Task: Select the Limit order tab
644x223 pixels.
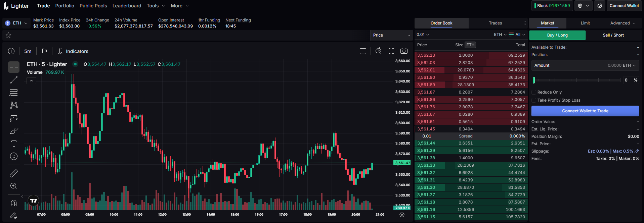Action: [585, 23]
